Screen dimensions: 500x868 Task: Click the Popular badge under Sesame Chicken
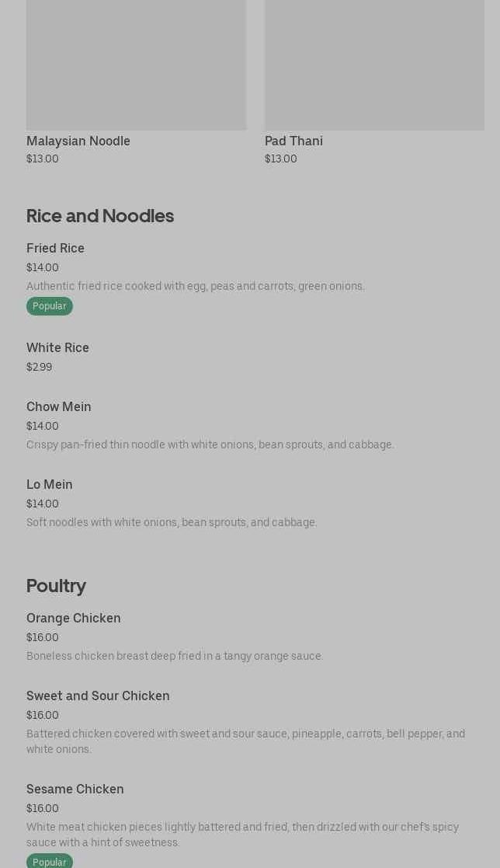(x=50, y=862)
